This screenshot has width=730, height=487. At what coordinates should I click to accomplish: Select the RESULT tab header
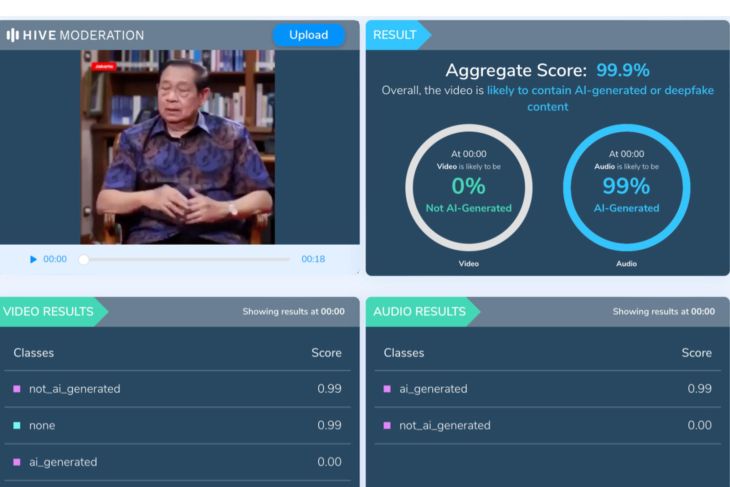pos(399,35)
